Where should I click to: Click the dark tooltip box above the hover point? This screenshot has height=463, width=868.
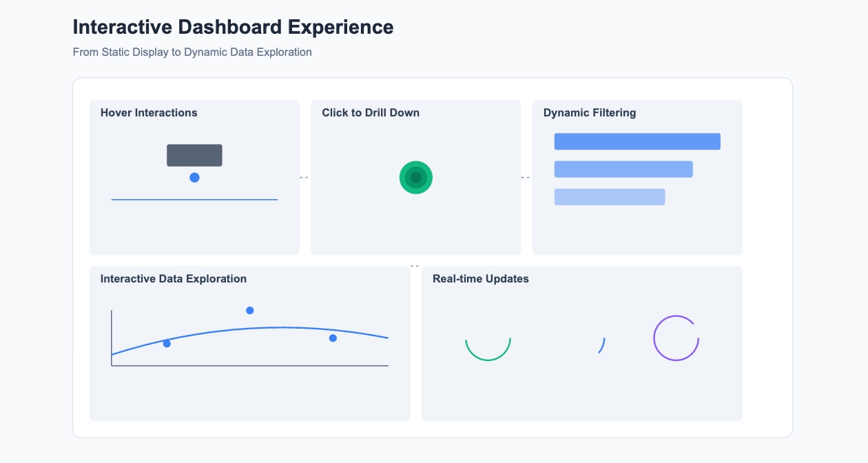click(194, 155)
